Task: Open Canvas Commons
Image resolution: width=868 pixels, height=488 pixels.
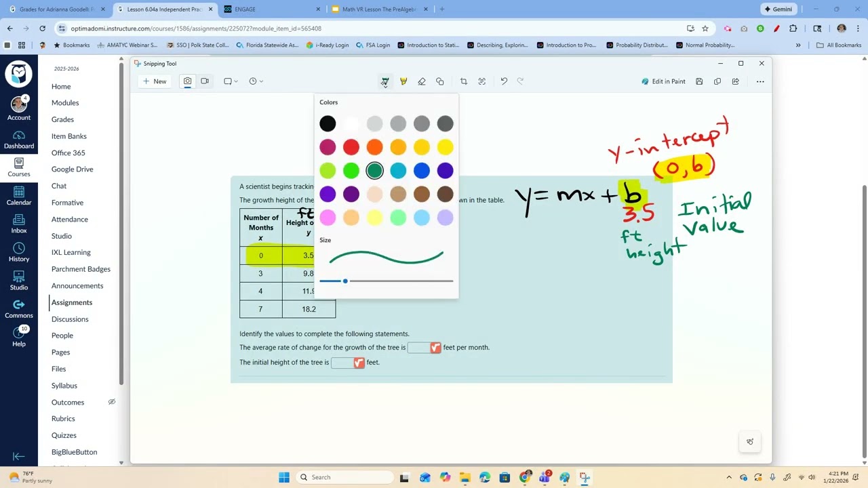Action: [19, 309]
